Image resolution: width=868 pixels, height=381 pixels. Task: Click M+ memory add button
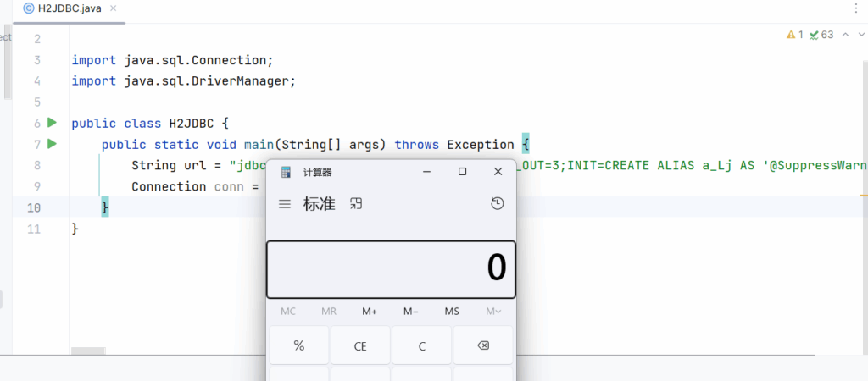click(x=370, y=311)
